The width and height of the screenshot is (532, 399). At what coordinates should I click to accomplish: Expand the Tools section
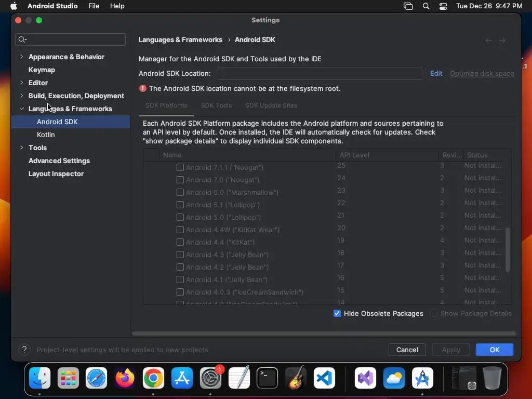coord(22,148)
